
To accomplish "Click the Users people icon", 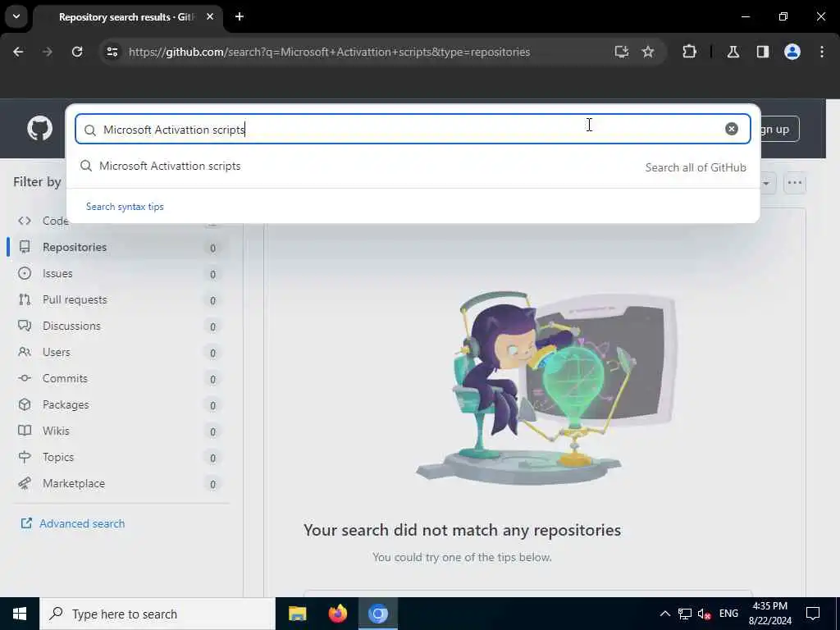I will 25,352.
